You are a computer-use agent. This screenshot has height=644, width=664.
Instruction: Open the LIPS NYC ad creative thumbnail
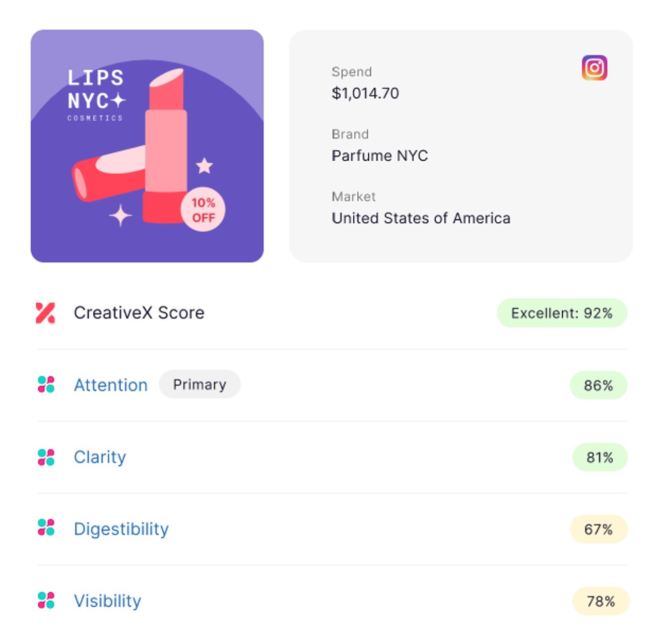pyautogui.click(x=147, y=145)
